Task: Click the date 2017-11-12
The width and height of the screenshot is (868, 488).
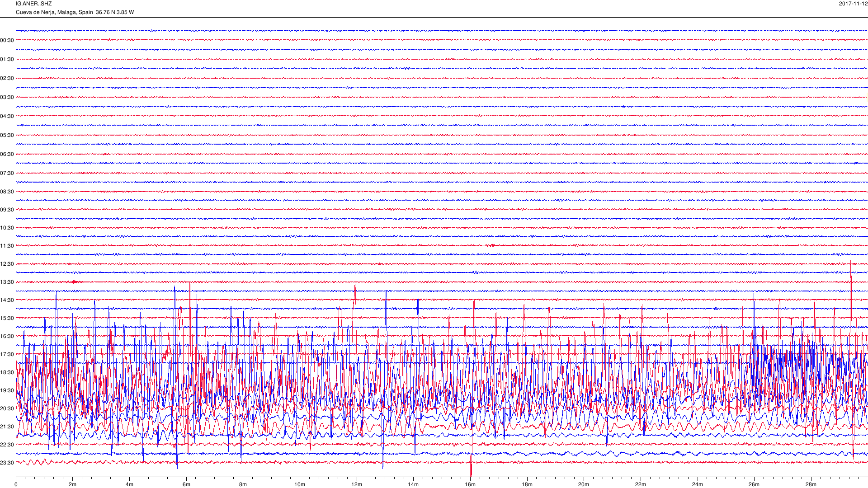Action: click(x=853, y=4)
